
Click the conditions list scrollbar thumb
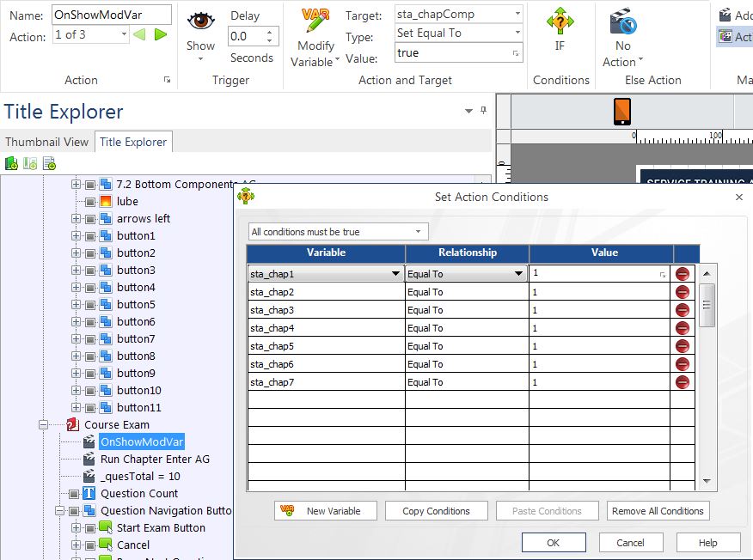(x=707, y=305)
